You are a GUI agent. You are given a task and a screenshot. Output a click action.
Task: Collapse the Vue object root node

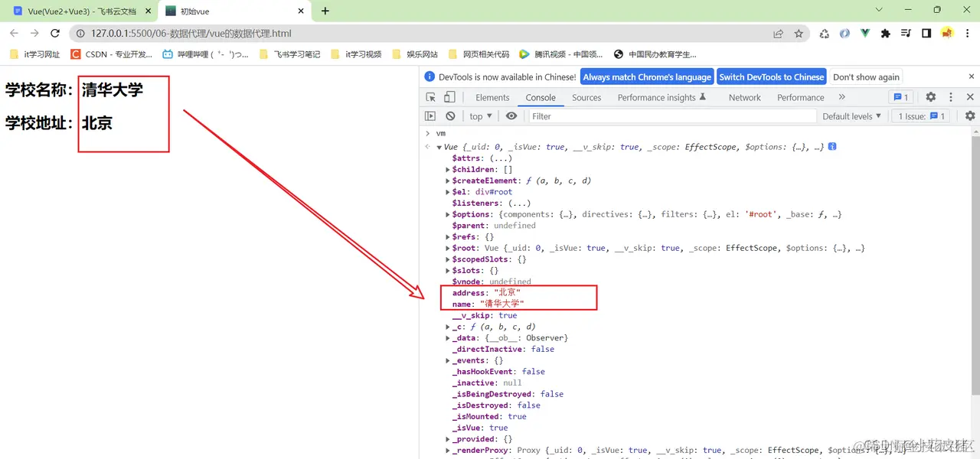439,147
